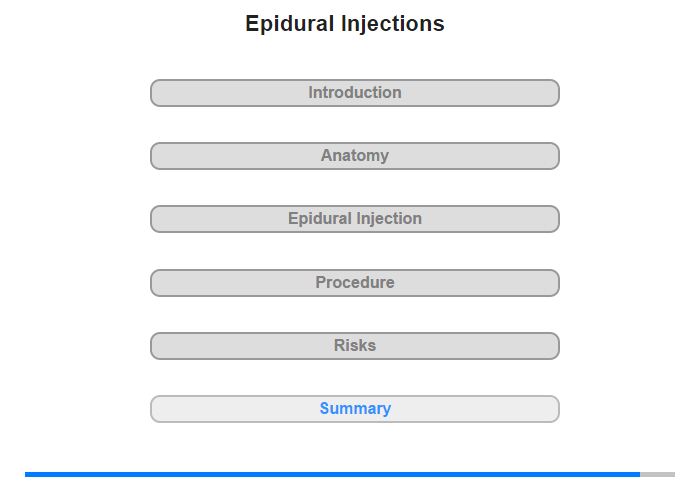This screenshot has width=700, height=480.
Task: Click the Risks label text
Action: point(355,346)
